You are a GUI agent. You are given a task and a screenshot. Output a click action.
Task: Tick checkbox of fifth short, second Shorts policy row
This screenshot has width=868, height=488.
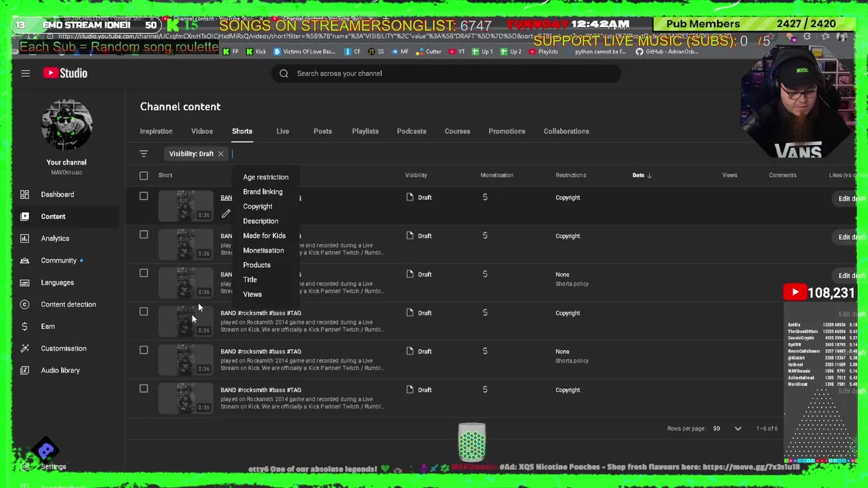pyautogui.click(x=144, y=350)
